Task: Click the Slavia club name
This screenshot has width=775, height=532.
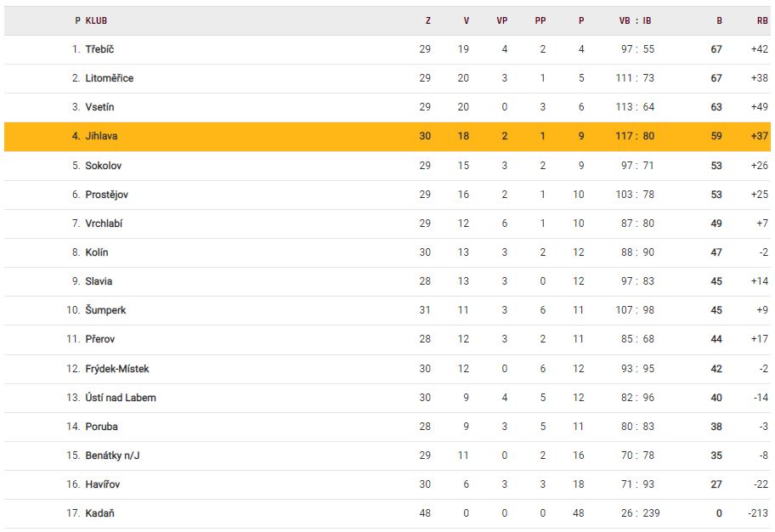Action: pos(99,281)
